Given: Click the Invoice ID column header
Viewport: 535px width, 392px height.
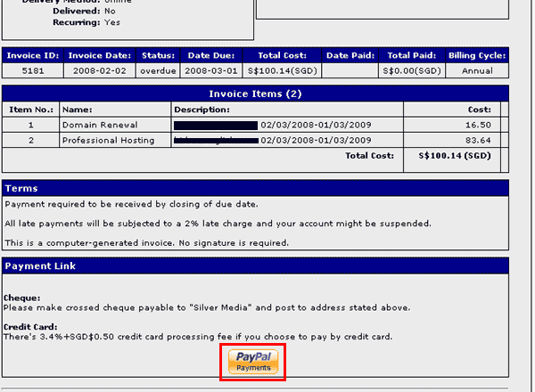Looking at the screenshot, I should (33, 55).
